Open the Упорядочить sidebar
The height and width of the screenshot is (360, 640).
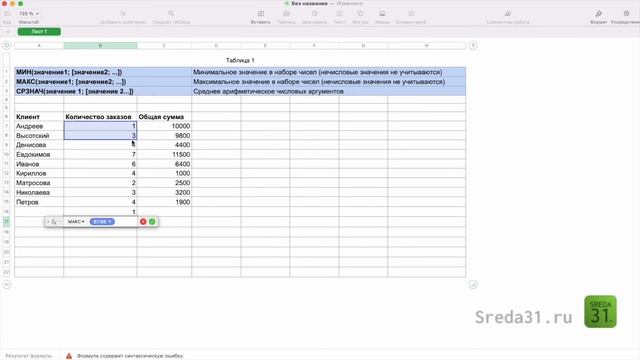tap(626, 14)
